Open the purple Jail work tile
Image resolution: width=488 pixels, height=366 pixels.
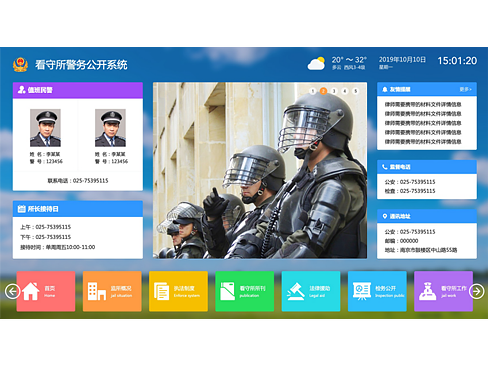[443, 291]
